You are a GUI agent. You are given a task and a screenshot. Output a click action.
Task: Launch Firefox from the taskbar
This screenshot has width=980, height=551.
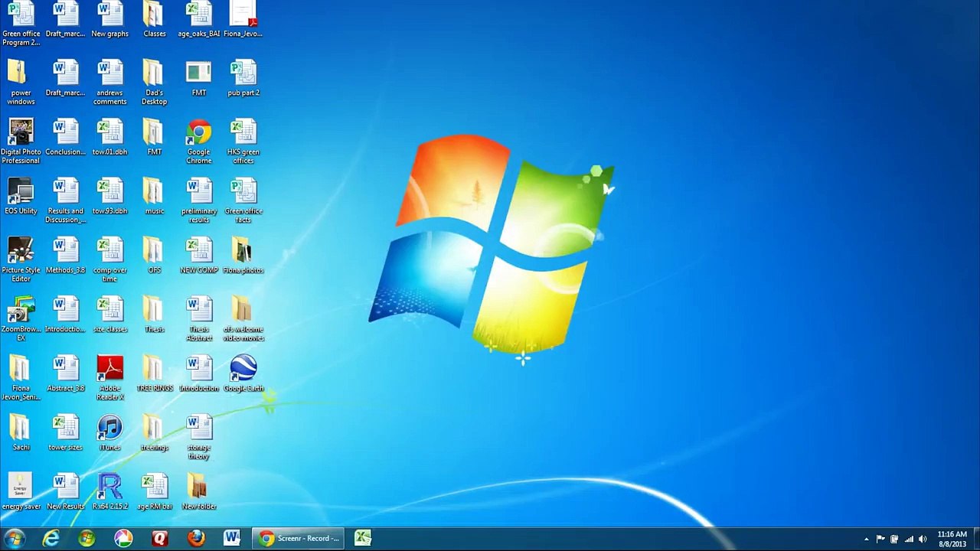pos(196,538)
